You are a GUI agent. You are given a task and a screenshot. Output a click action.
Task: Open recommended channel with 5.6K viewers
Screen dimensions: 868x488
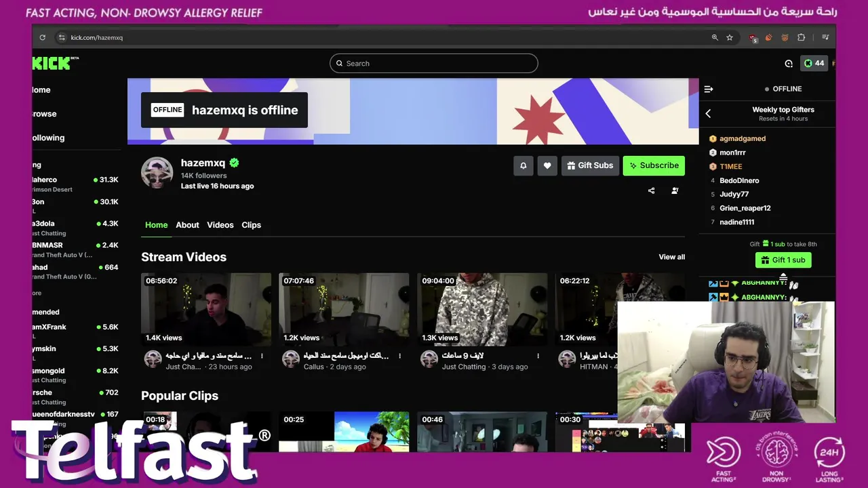click(x=76, y=331)
